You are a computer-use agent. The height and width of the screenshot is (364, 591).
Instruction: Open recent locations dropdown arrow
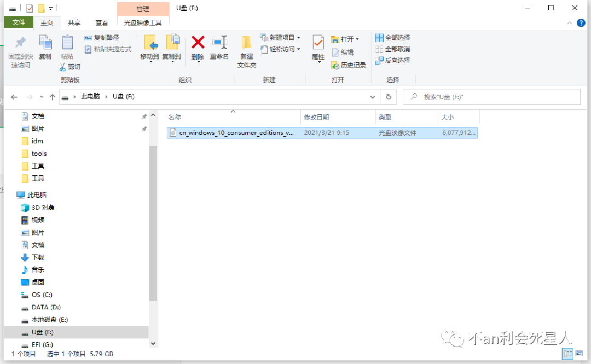42,97
